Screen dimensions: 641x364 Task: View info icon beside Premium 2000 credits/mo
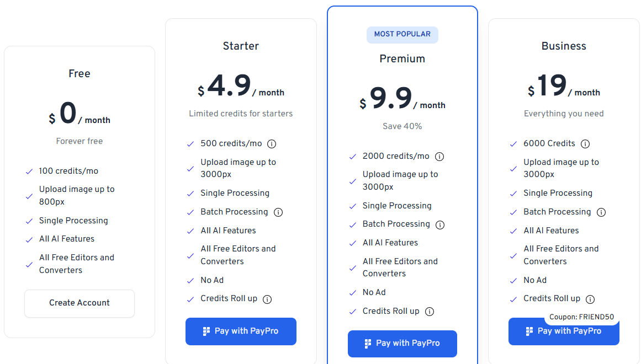[439, 156]
